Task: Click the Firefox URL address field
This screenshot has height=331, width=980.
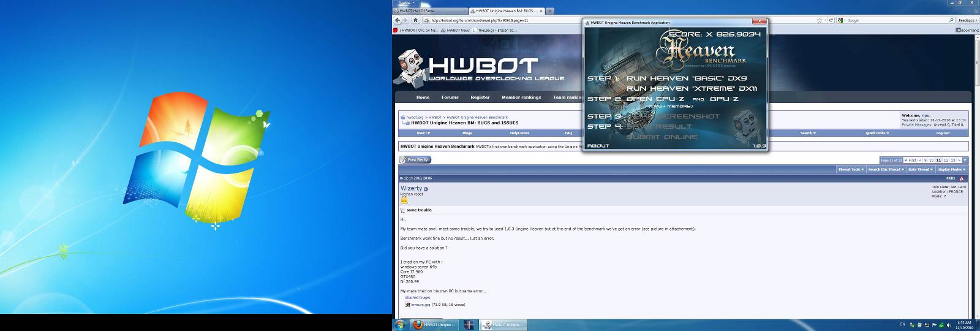Action: [619, 20]
